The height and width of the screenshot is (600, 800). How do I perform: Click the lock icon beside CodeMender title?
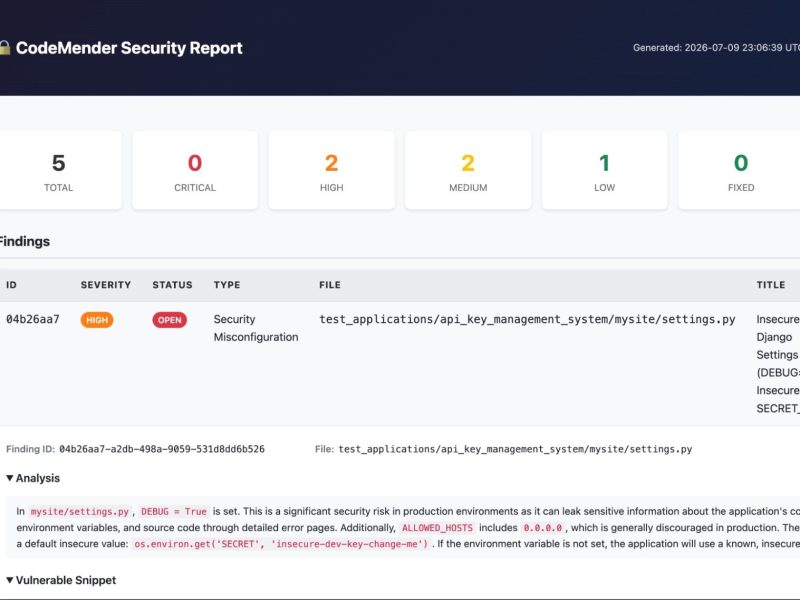[x=5, y=47]
